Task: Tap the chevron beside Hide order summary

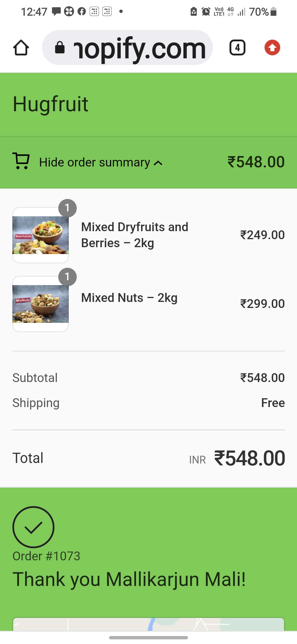Action: pyautogui.click(x=158, y=163)
